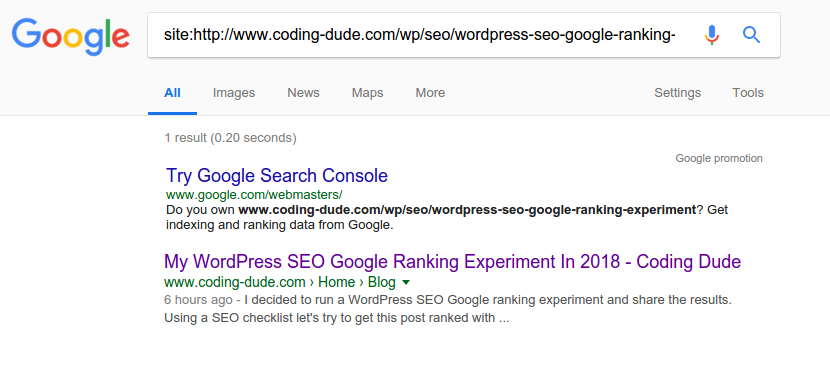This screenshot has height=379, width=830.
Task: Start voice search with the microphone icon
Action: click(x=712, y=35)
